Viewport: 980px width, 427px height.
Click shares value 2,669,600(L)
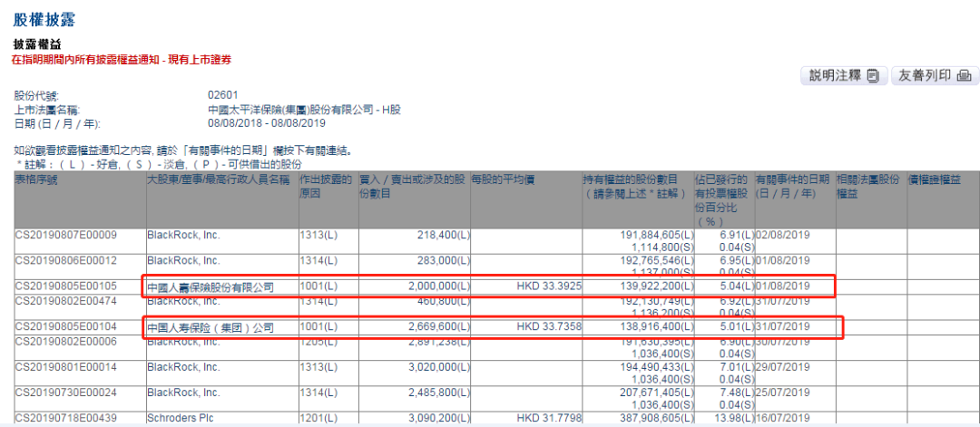coord(439,325)
